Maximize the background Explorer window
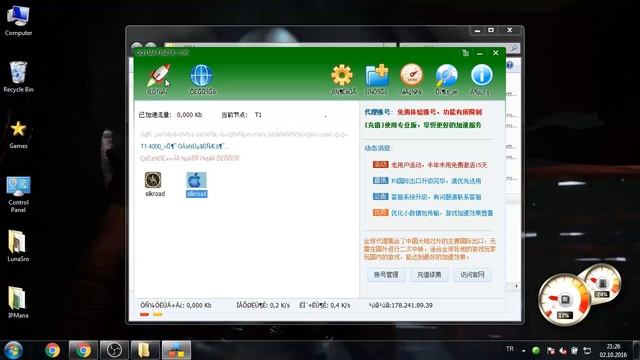 pyautogui.click(x=491, y=30)
